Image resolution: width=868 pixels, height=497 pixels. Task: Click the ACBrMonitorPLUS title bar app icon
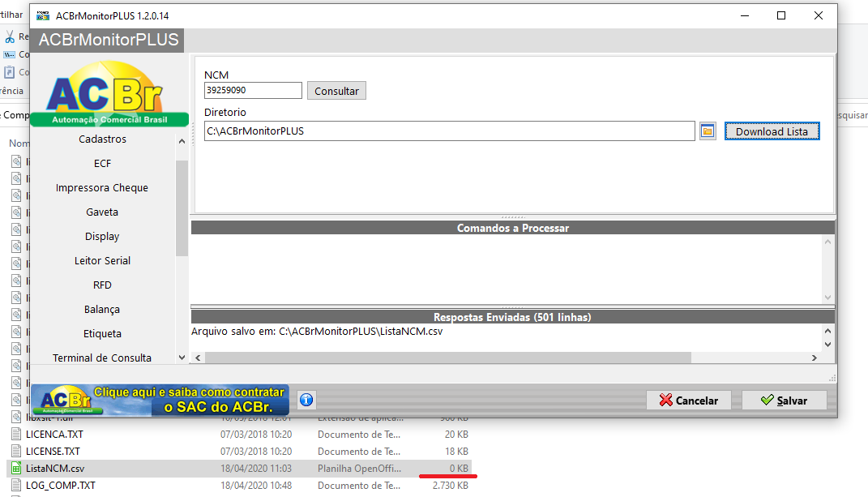(43, 15)
